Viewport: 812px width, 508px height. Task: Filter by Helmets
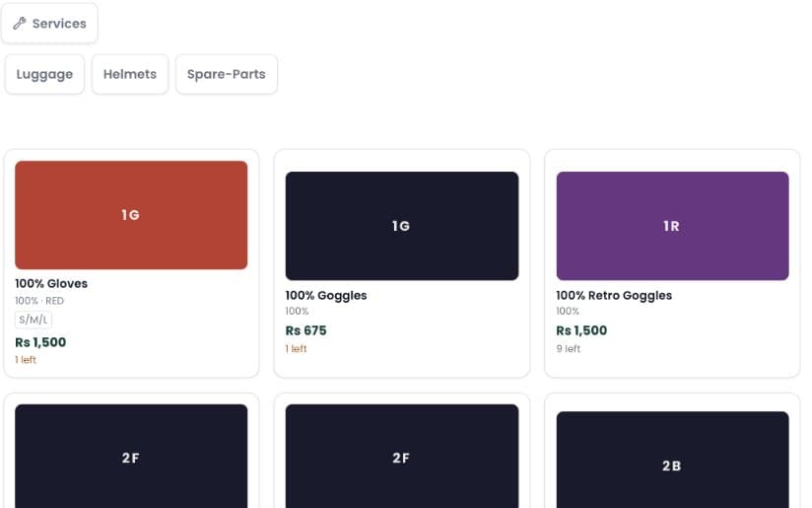[130, 74]
